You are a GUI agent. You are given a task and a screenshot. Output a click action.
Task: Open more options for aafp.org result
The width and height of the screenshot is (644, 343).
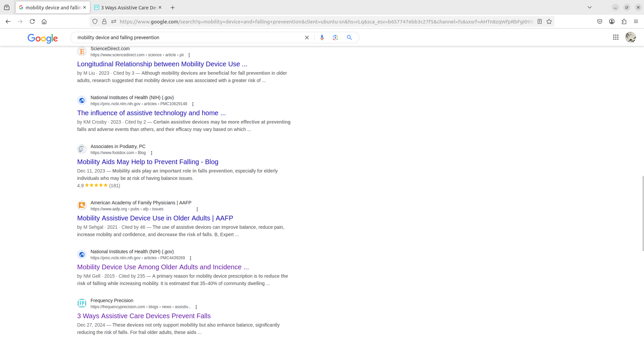[x=197, y=209]
